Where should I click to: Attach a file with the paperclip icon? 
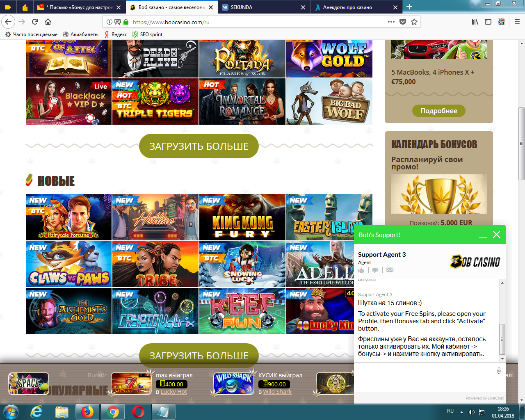(x=499, y=370)
